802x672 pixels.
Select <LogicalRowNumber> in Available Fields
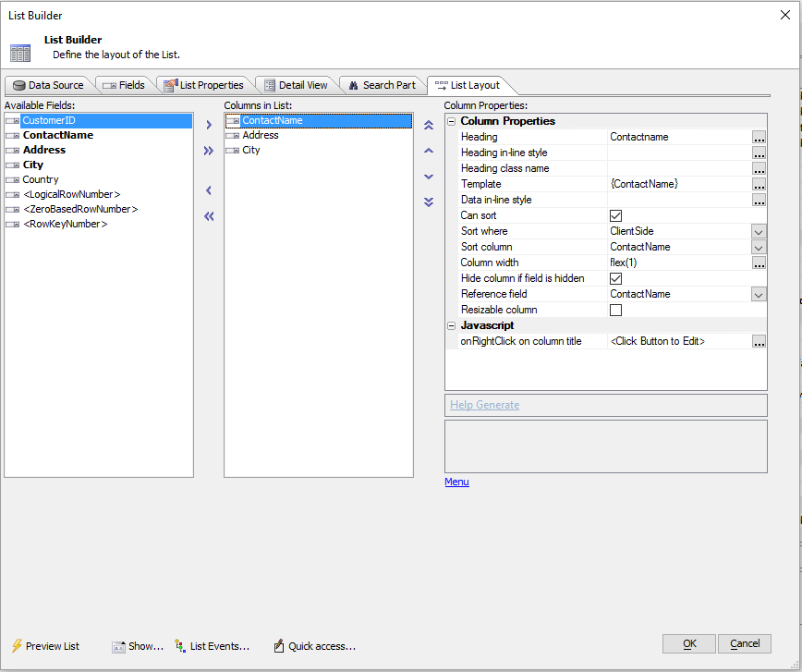[72, 194]
